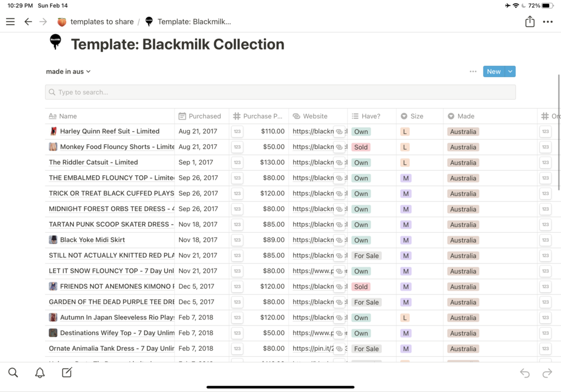
Task: Open MIDNIGHT FOREST ORBS TEE DRESS row name
Action: pos(111,209)
